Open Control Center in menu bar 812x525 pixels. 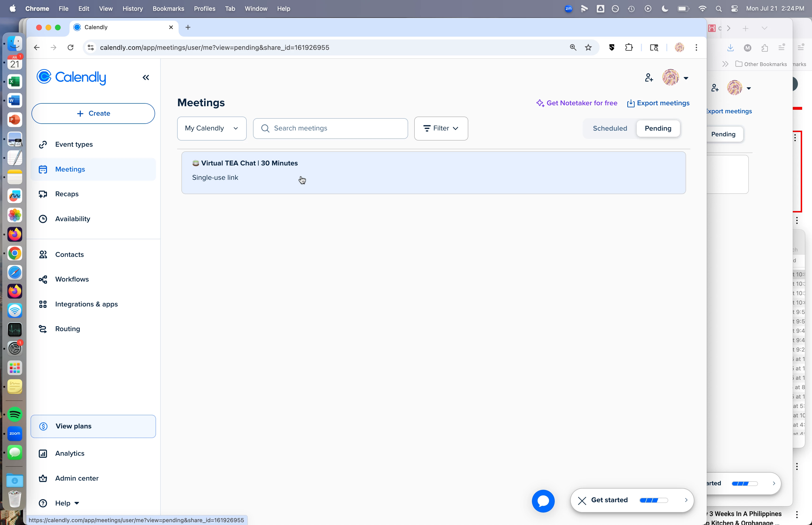(734, 8)
